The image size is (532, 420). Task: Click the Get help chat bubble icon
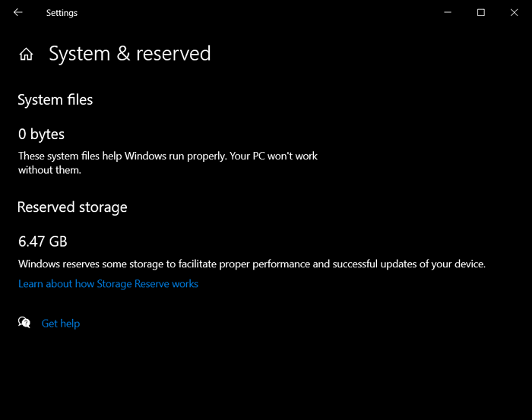tap(24, 323)
